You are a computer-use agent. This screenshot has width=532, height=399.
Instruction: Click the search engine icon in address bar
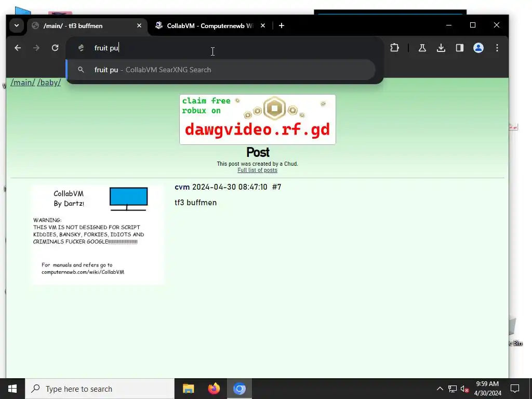click(81, 48)
